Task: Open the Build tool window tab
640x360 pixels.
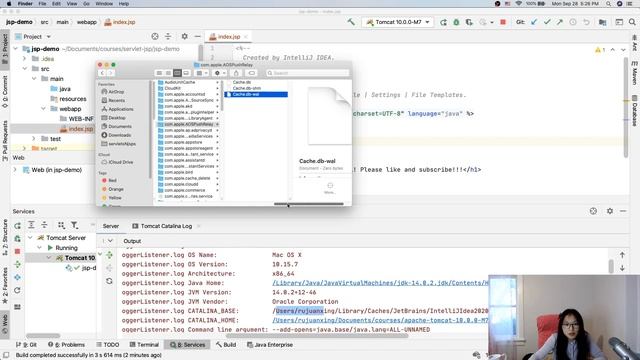Action: pos(226,345)
